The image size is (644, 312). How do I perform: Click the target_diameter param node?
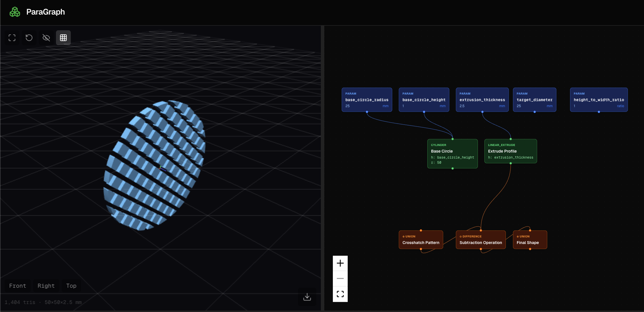click(534, 100)
